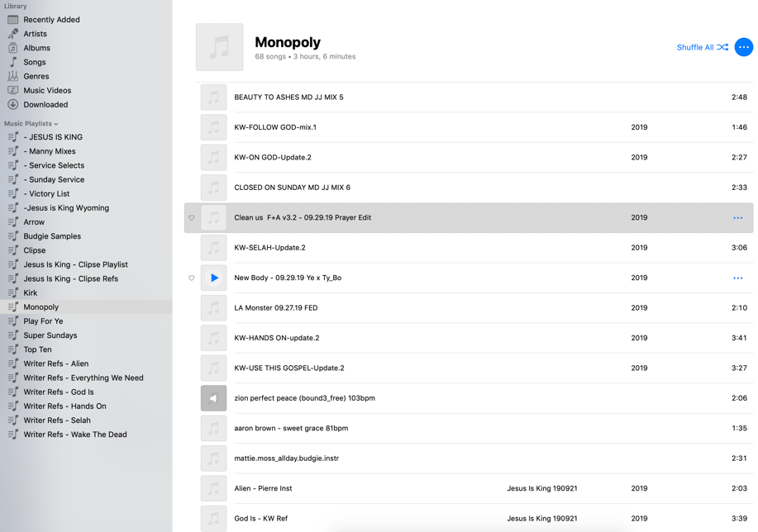Open the Genres library section icon
Image resolution: width=758 pixels, height=532 pixels.
click(13, 76)
